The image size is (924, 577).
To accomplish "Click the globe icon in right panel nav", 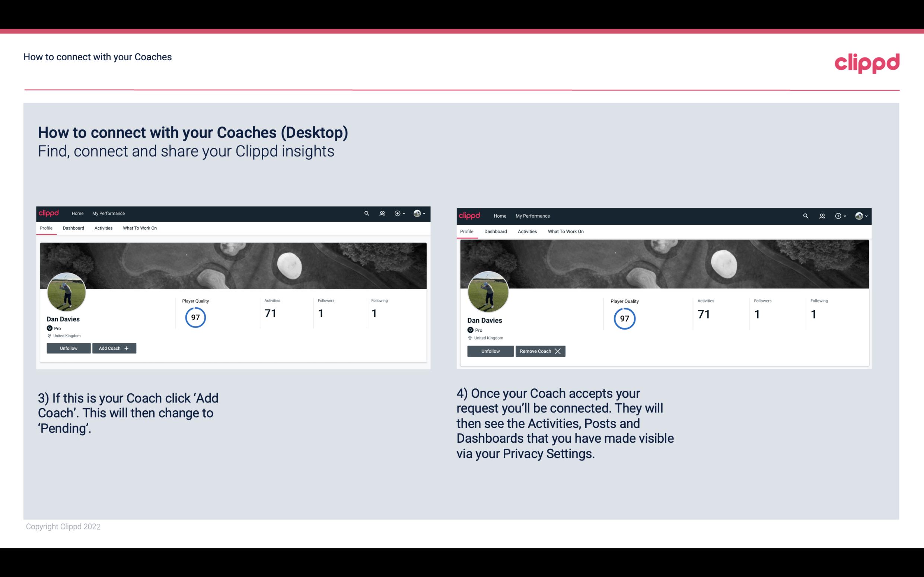I will coord(858,215).
